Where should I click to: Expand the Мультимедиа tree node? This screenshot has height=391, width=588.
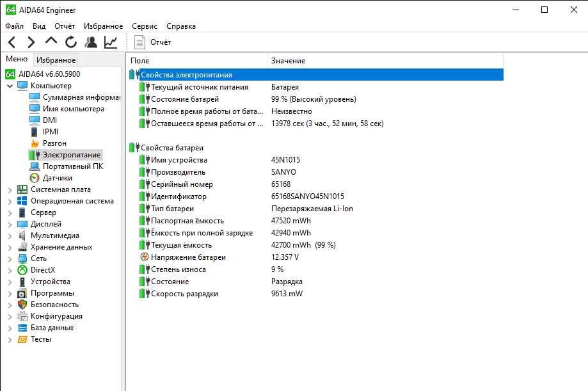(x=10, y=236)
